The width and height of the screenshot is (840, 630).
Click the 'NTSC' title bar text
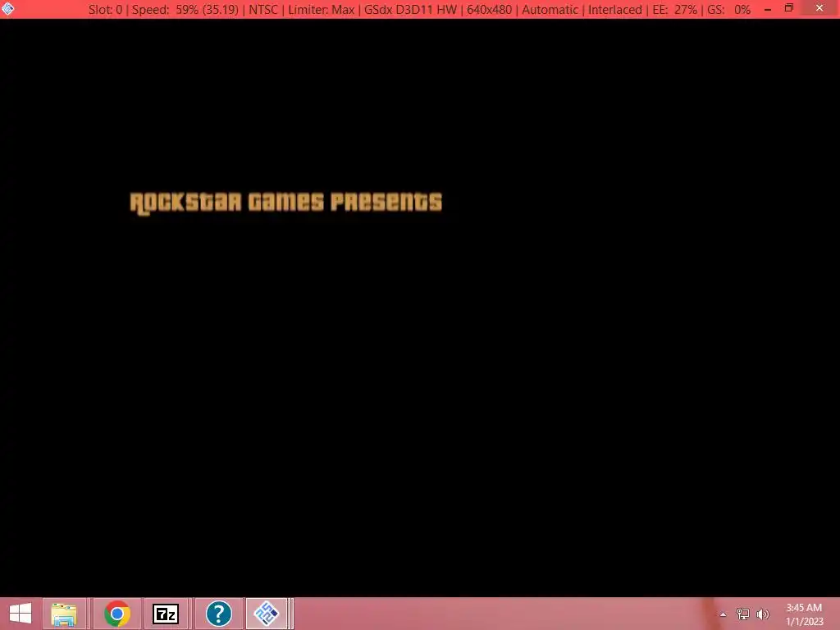[x=263, y=10]
